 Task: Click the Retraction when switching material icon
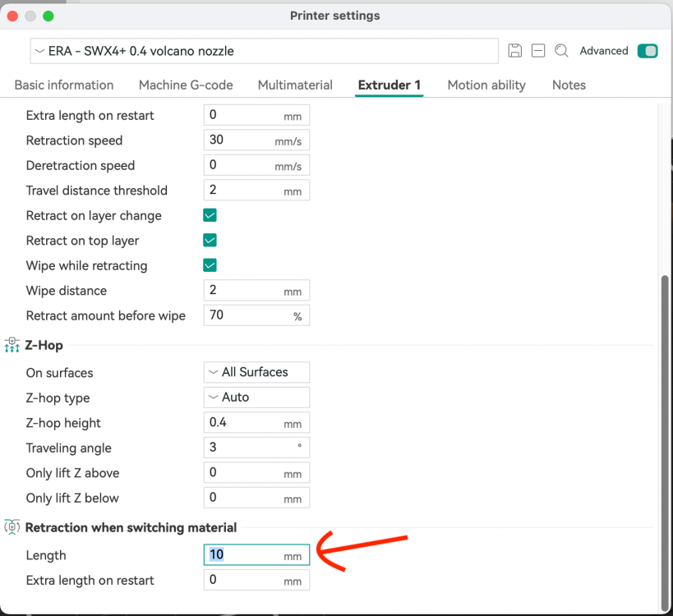click(x=12, y=527)
